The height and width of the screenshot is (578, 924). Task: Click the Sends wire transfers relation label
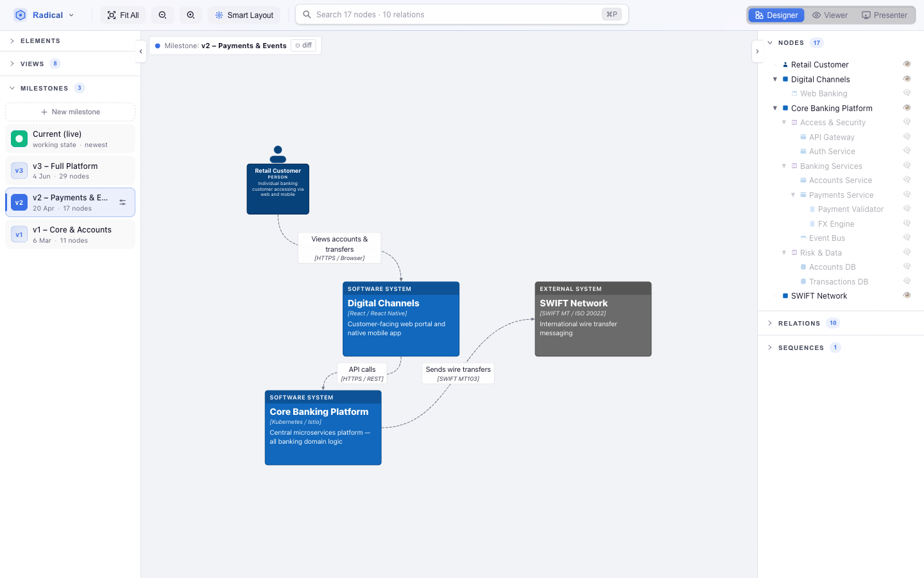click(x=458, y=373)
